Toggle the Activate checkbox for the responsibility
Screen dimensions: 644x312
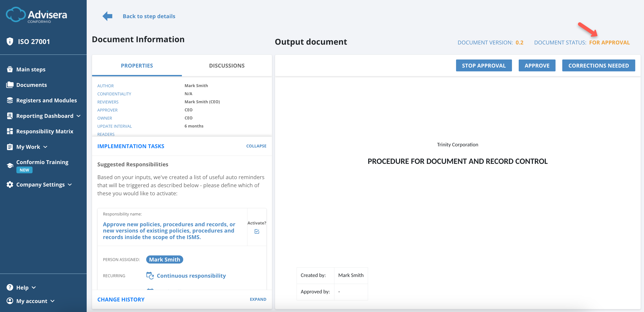(x=257, y=231)
